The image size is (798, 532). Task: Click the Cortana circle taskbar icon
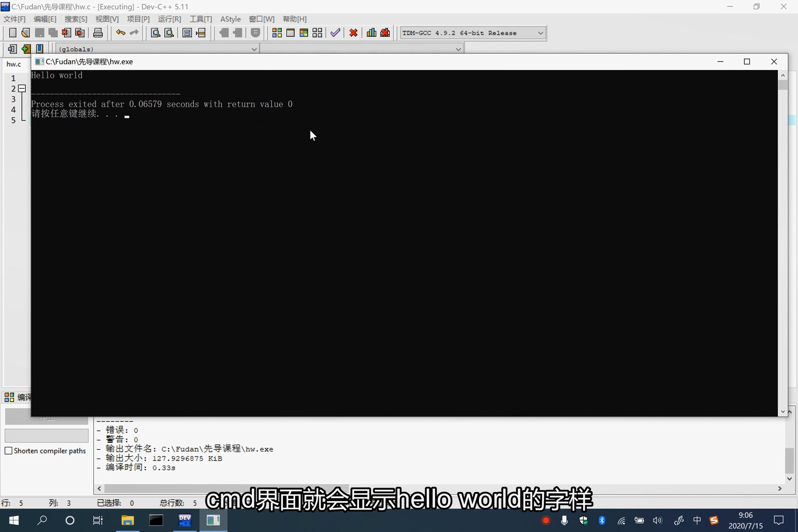point(70,520)
